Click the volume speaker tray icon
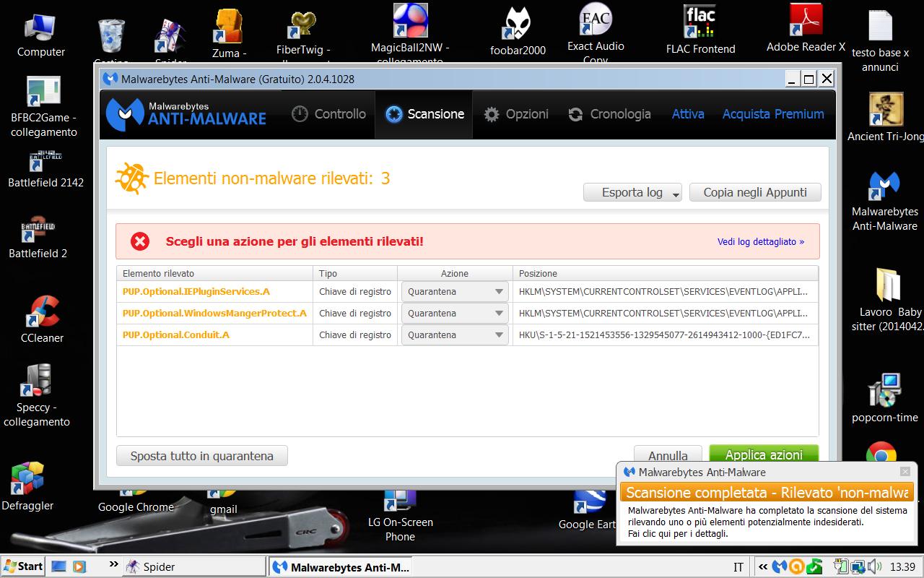This screenshot has width=924, height=578. [x=874, y=566]
